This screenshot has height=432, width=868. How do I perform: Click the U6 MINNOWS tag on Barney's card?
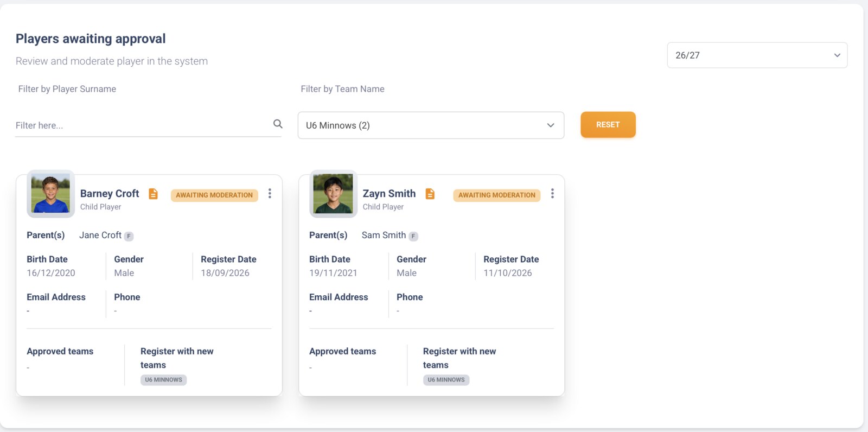pyautogui.click(x=163, y=380)
